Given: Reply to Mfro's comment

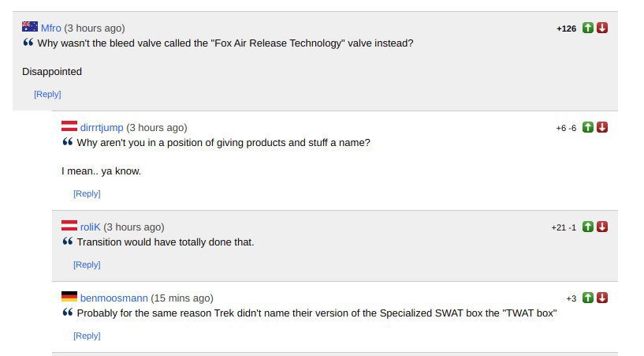Looking at the screenshot, I should click(47, 94).
